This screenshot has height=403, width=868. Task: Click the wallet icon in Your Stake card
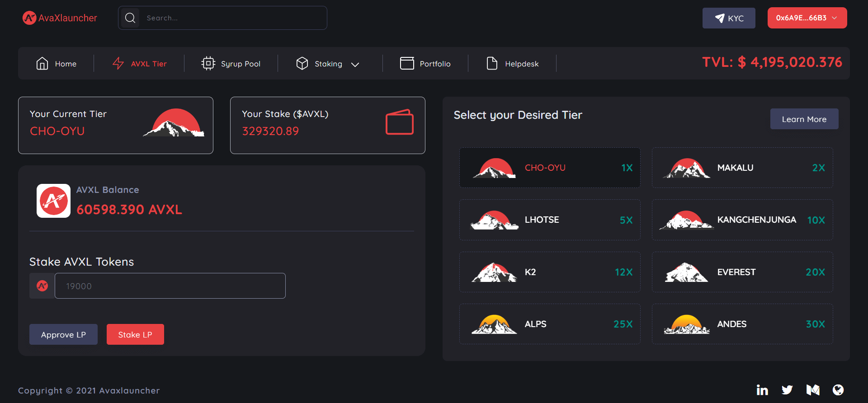(399, 122)
